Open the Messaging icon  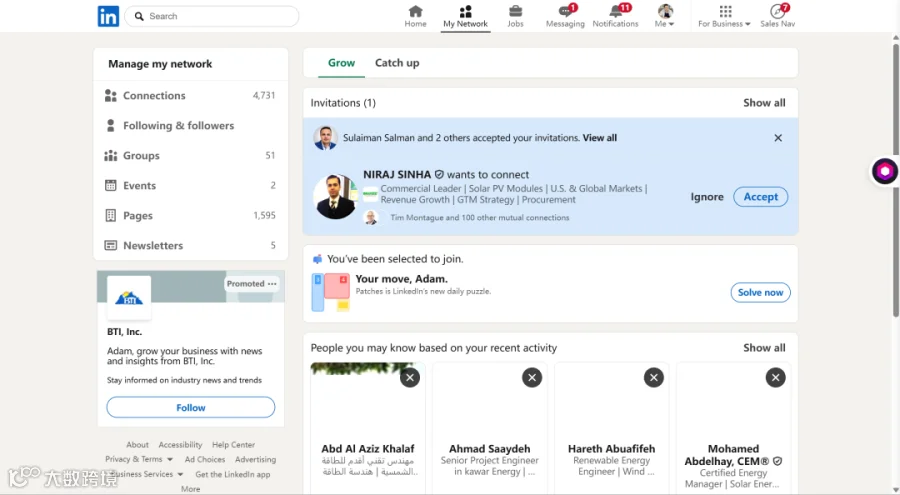click(565, 16)
